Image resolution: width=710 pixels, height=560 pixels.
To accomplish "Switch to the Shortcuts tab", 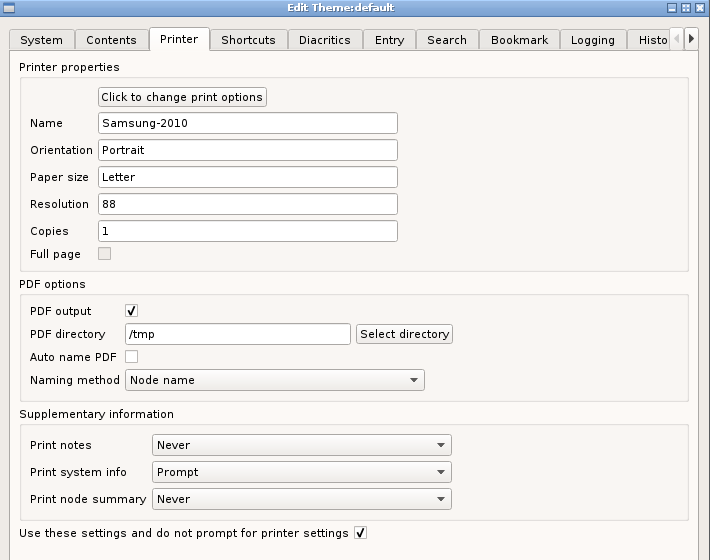I will 249,40.
